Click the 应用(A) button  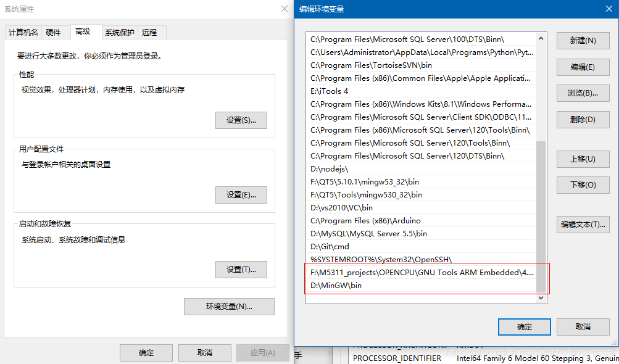pyautogui.click(x=263, y=352)
